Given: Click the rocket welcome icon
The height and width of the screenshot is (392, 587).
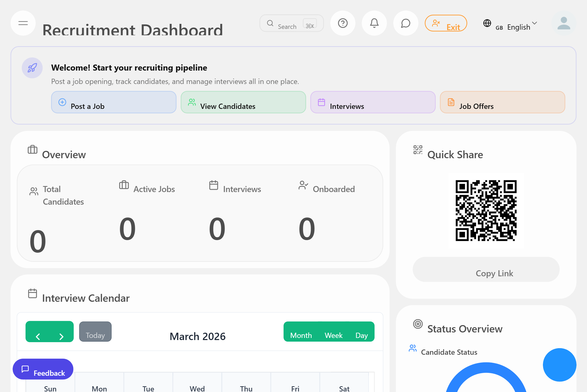Looking at the screenshot, I should [x=32, y=68].
